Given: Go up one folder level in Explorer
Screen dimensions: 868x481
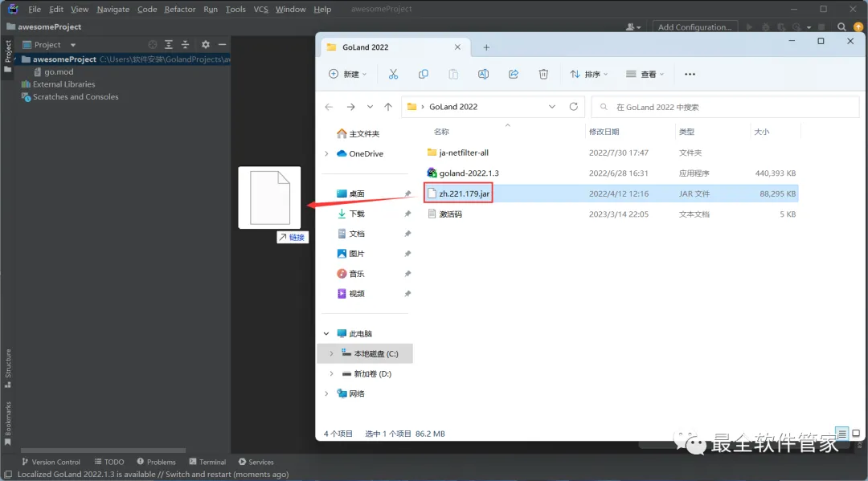Looking at the screenshot, I should pyautogui.click(x=388, y=107).
